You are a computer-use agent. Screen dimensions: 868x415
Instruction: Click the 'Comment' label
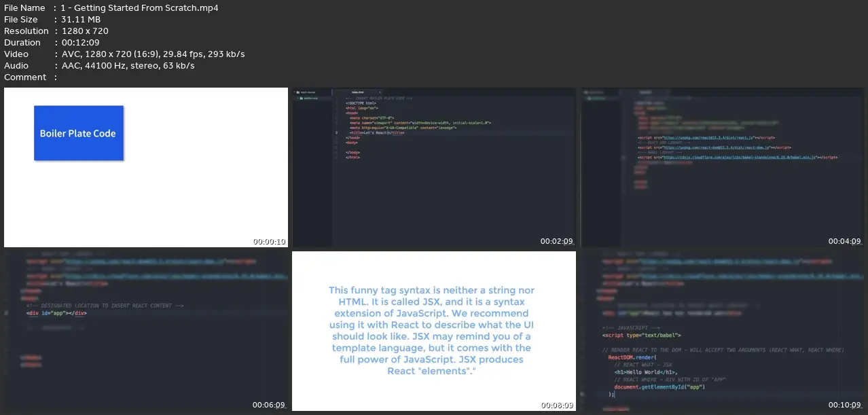pos(25,77)
